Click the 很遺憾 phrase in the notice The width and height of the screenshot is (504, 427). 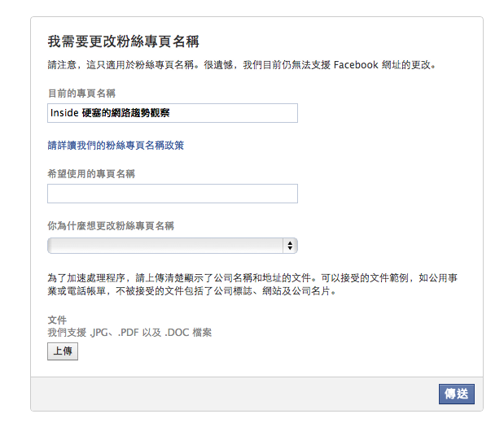tap(218, 65)
